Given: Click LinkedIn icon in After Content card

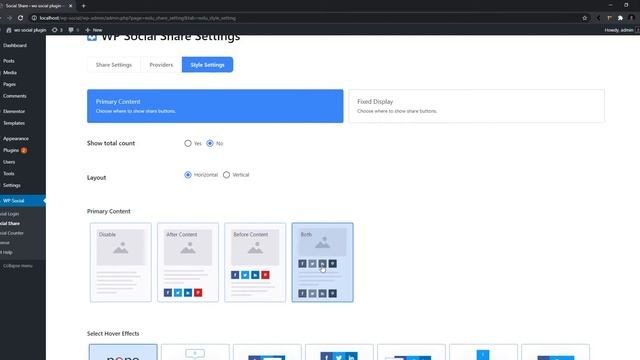Looking at the screenshot, I should tap(188, 293).
